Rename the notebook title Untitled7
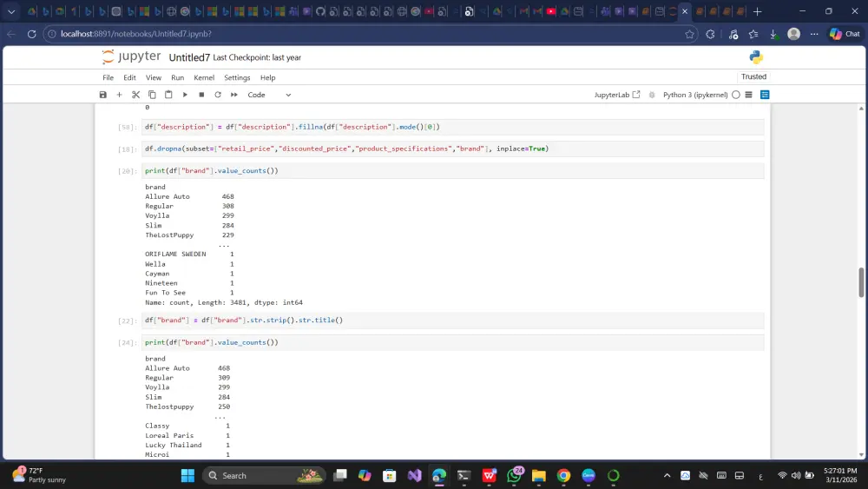 (x=189, y=57)
